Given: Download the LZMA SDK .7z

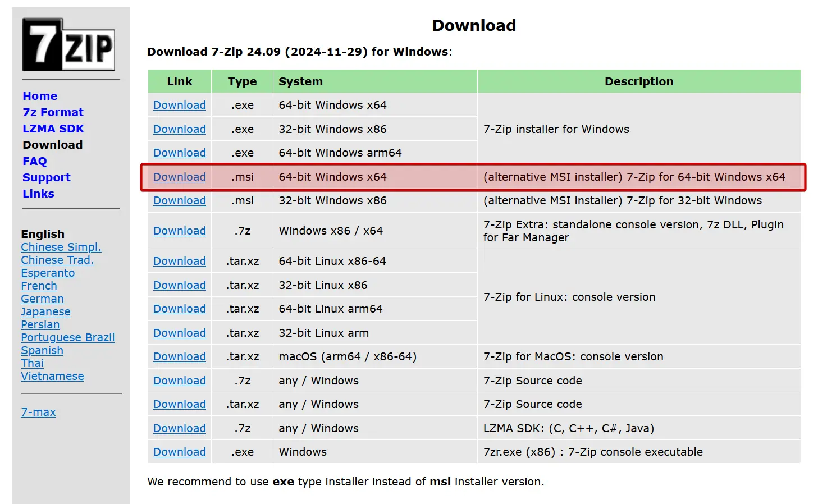Looking at the screenshot, I should [180, 428].
